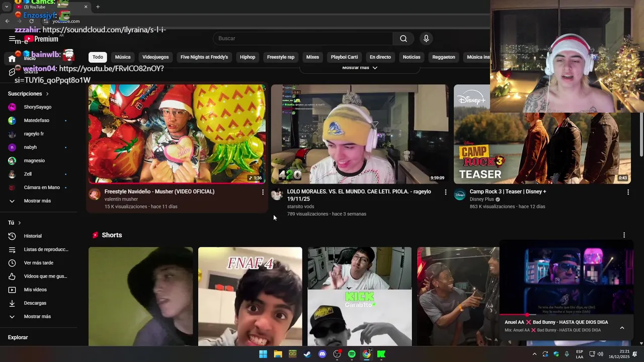
Task: Open the Kick app from the taskbar
Action: click(381, 354)
